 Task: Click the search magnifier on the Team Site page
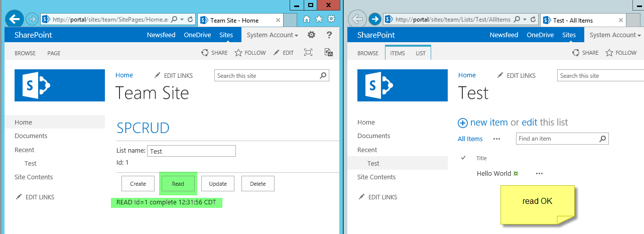323,76
